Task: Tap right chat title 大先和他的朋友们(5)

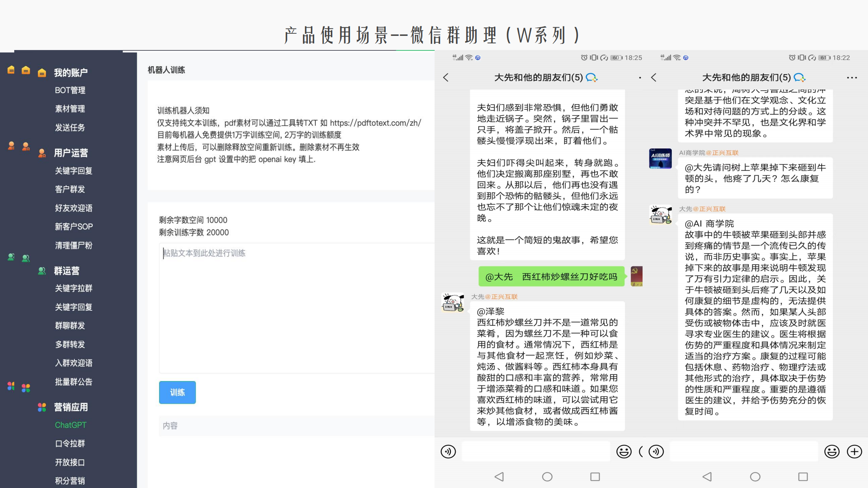Action: tap(747, 78)
